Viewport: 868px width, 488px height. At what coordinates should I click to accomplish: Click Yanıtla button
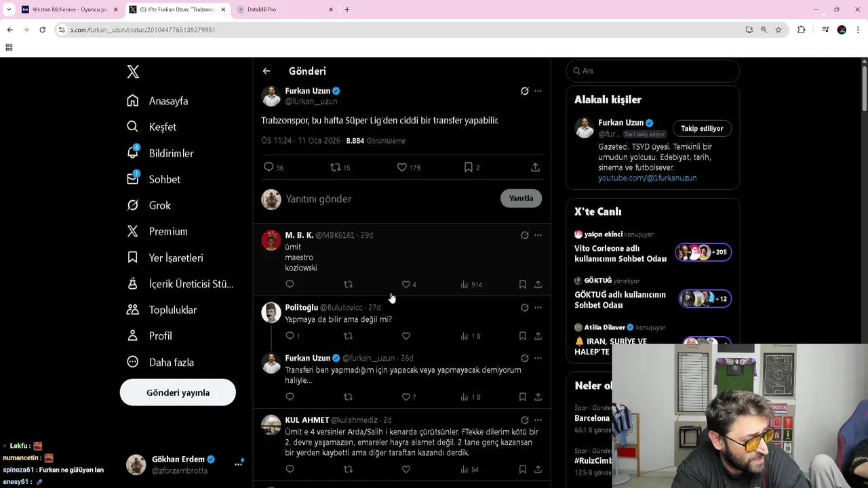521,198
